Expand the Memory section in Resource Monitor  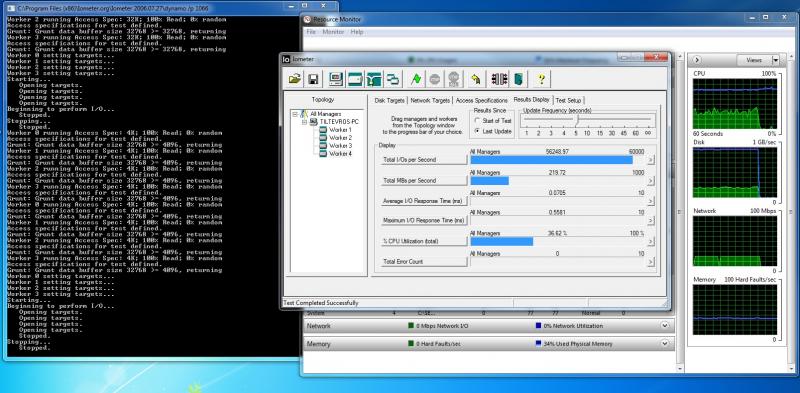(x=664, y=343)
